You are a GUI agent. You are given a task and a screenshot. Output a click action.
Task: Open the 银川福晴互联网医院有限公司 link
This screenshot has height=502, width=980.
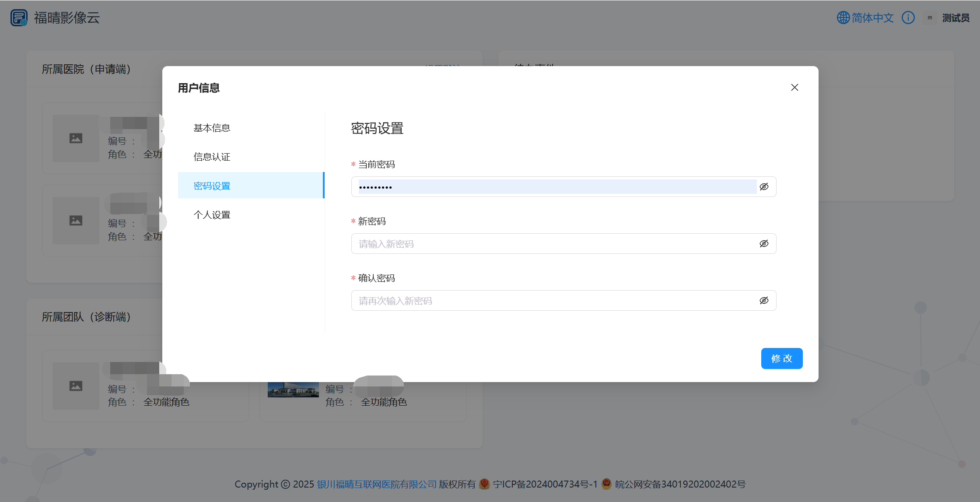377,484
